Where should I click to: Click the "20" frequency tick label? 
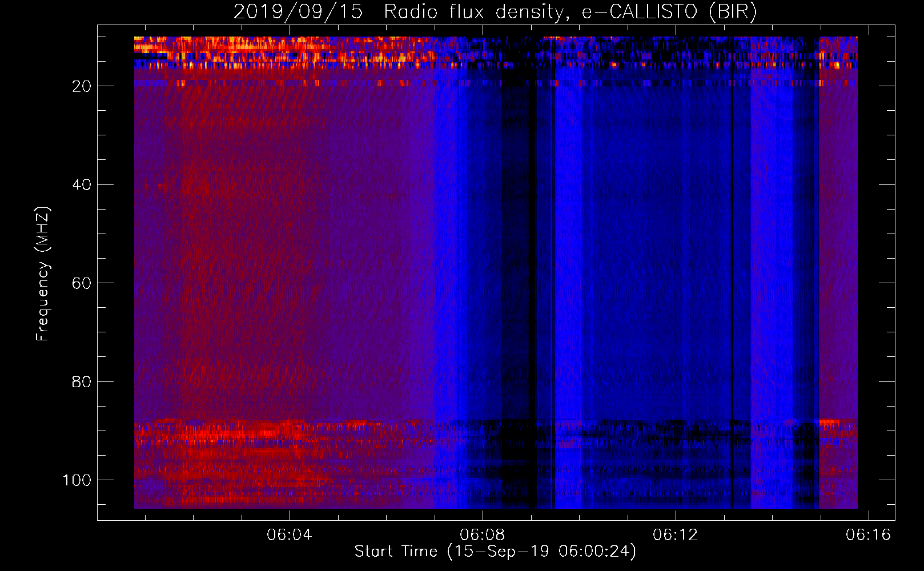pyautogui.click(x=82, y=86)
